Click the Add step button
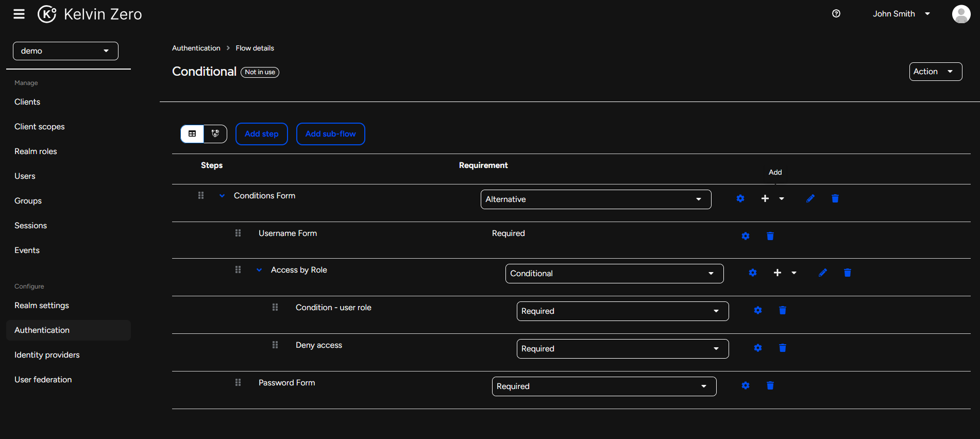Viewport: 980px width, 439px height. [x=261, y=134]
